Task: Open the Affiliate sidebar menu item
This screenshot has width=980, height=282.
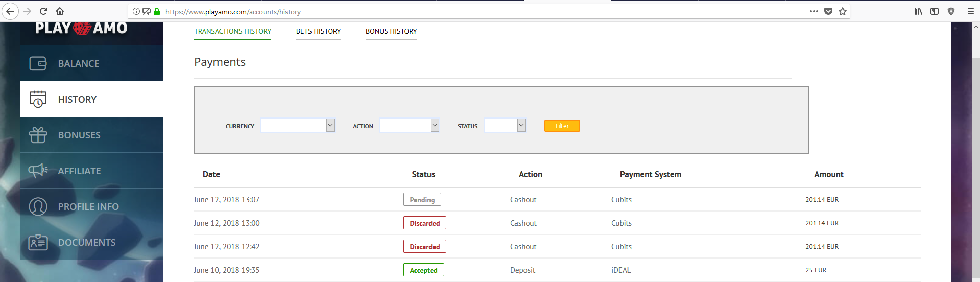Action: (92, 171)
